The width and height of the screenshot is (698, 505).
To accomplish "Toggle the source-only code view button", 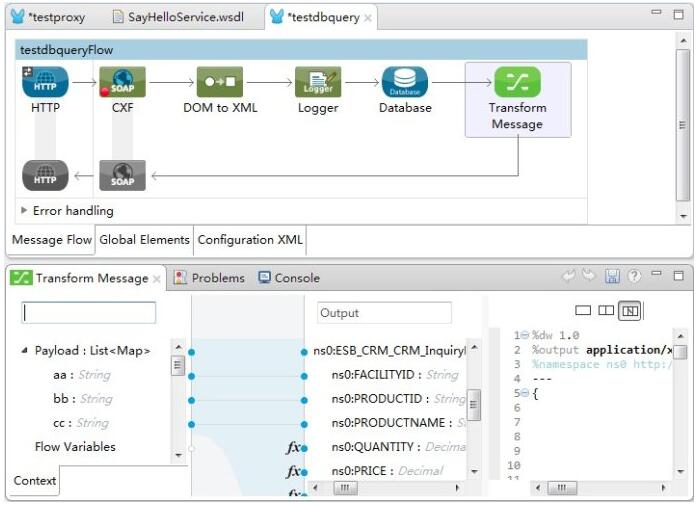I will pos(630,311).
